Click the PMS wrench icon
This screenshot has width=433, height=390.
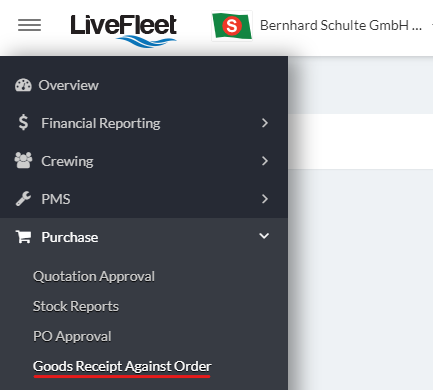[23, 199]
